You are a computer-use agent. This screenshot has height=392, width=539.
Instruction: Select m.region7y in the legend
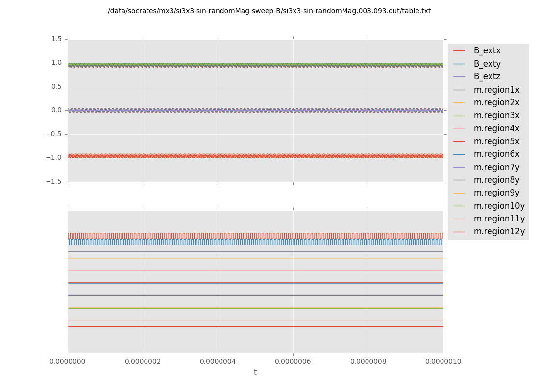pyautogui.click(x=496, y=167)
